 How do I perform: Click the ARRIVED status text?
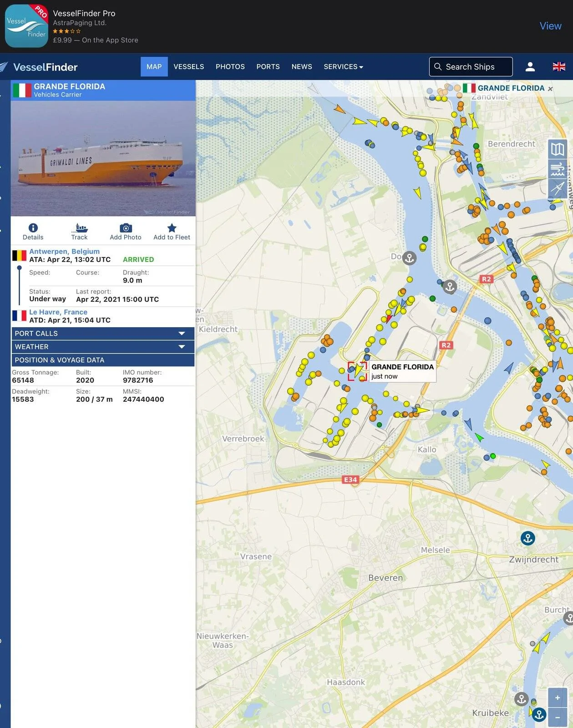[x=138, y=259]
